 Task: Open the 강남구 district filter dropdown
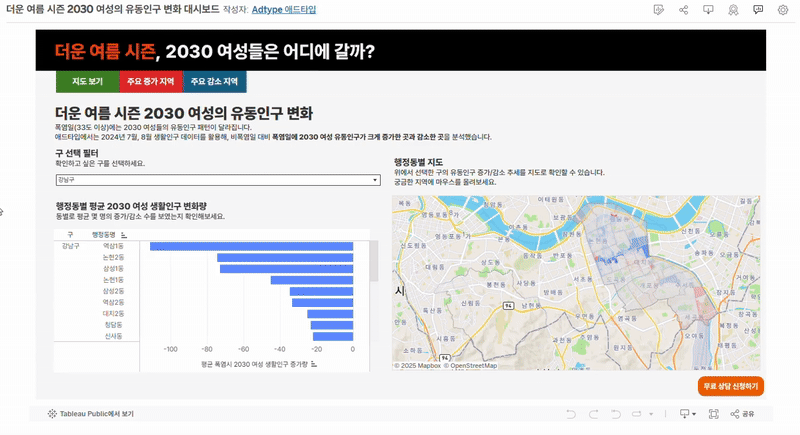[x=218, y=180]
